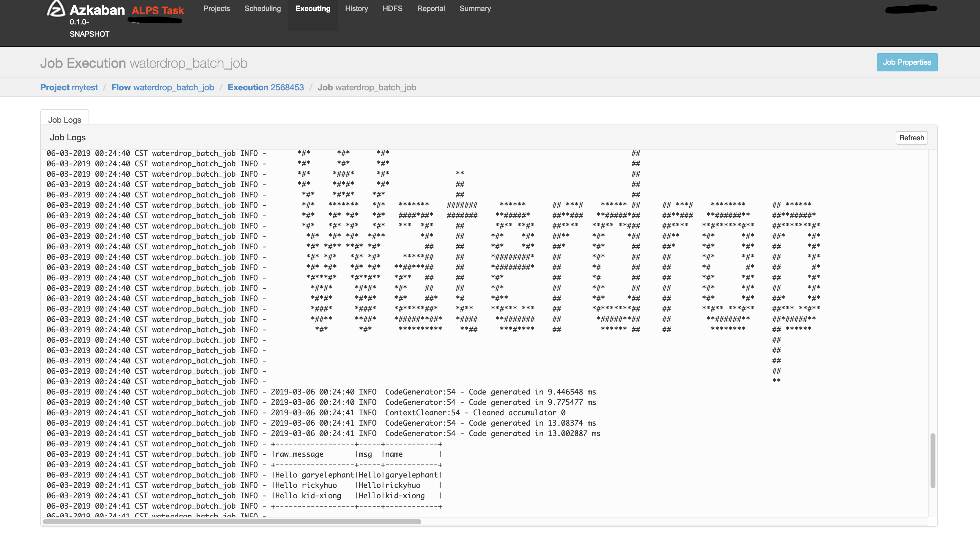Open Execution 2568453 breadcrumb link
Viewport: 980px width, 537px height.
point(266,88)
